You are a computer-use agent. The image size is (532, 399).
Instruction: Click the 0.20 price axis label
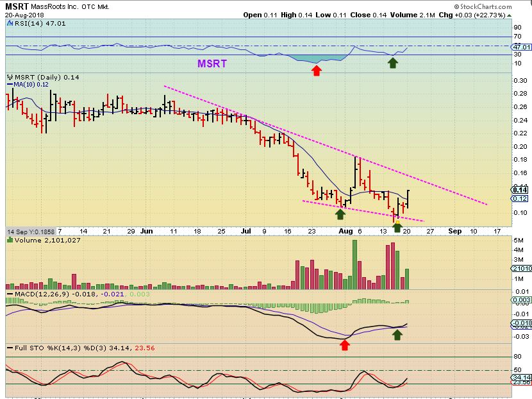point(520,146)
